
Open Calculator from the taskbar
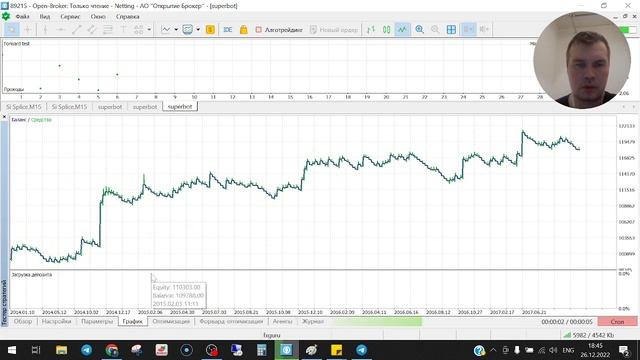coord(261,350)
